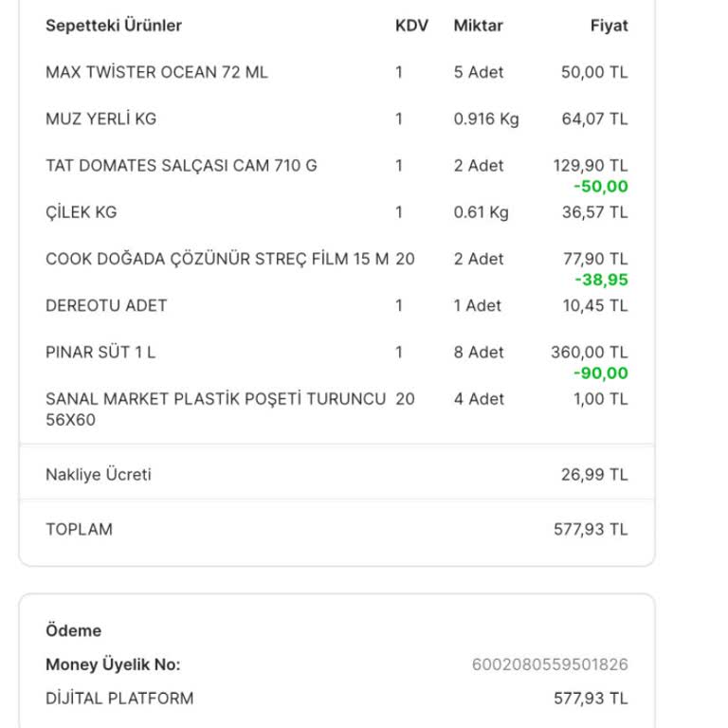728x728 pixels.
Task: Click the green -90,00 discount amount
Action: point(601,373)
